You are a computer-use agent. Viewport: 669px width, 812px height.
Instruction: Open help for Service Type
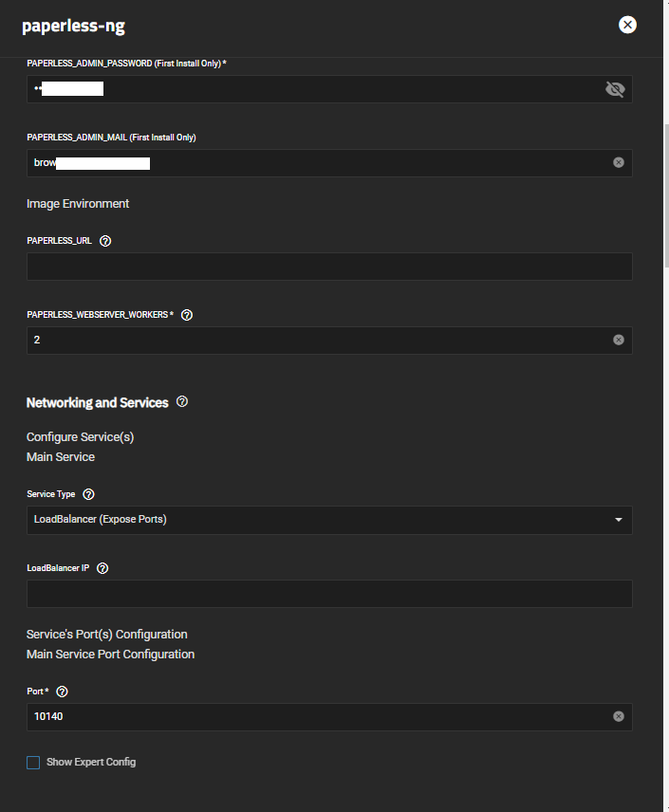coord(88,494)
